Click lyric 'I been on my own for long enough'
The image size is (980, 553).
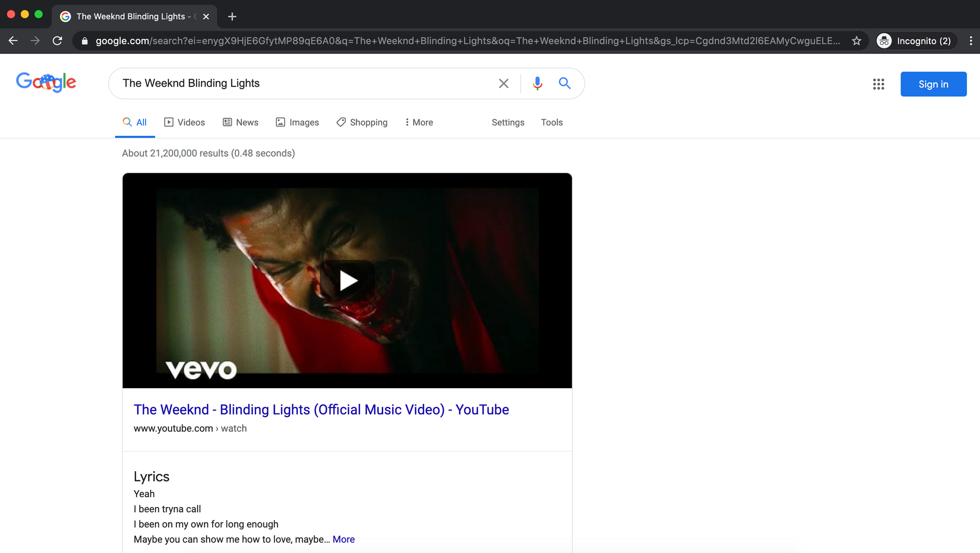(x=206, y=524)
